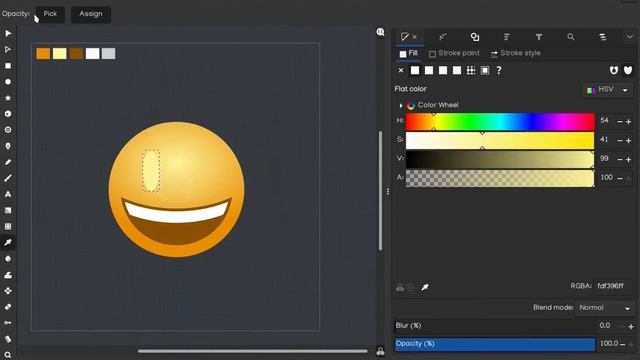
Task: Click the Pick opacity button
Action: (x=50, y=14)
